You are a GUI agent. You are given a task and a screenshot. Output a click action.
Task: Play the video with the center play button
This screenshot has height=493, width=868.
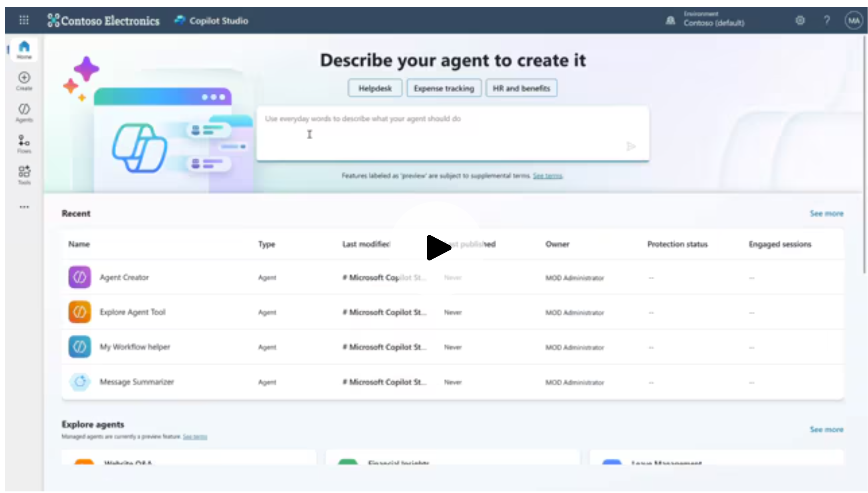(x=438, y=248)
